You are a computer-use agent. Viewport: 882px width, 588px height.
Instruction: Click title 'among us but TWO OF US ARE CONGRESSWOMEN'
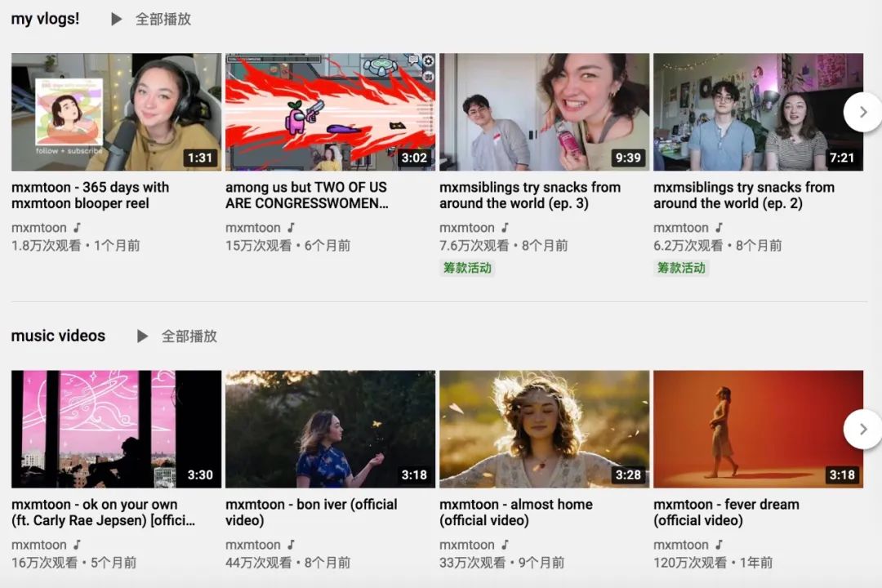point(306,195)
